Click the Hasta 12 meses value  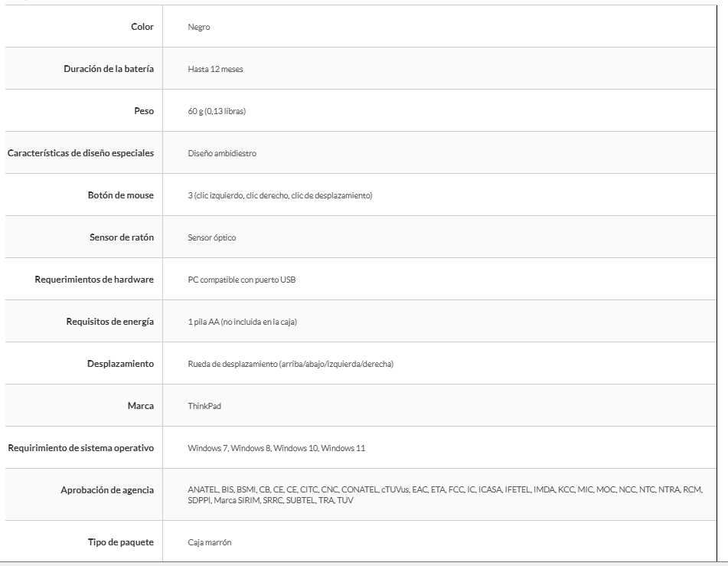pyautogui.click(x=215, y=70)
